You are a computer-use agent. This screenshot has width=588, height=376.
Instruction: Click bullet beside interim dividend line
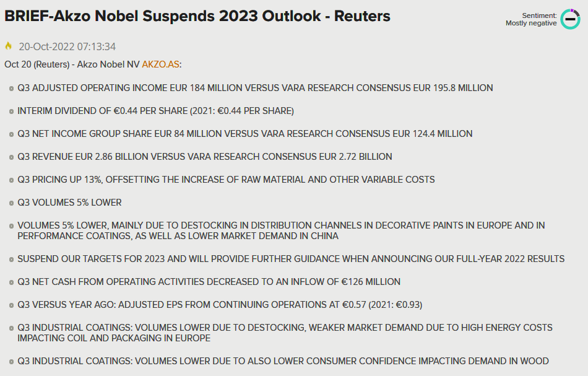tap(11, 112)
